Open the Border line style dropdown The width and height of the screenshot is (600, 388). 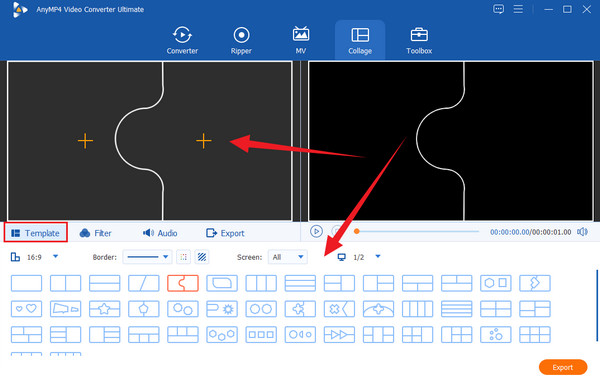[147, 257]
